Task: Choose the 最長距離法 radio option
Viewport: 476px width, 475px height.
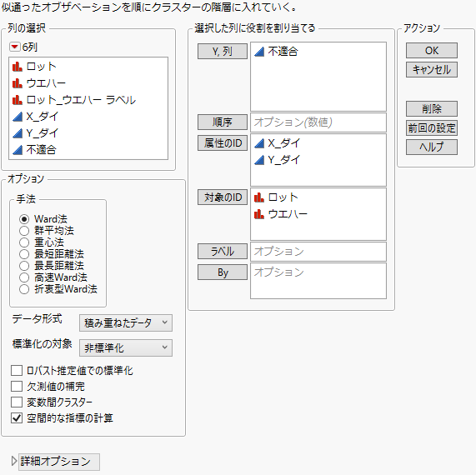Action: coord(24,266)
